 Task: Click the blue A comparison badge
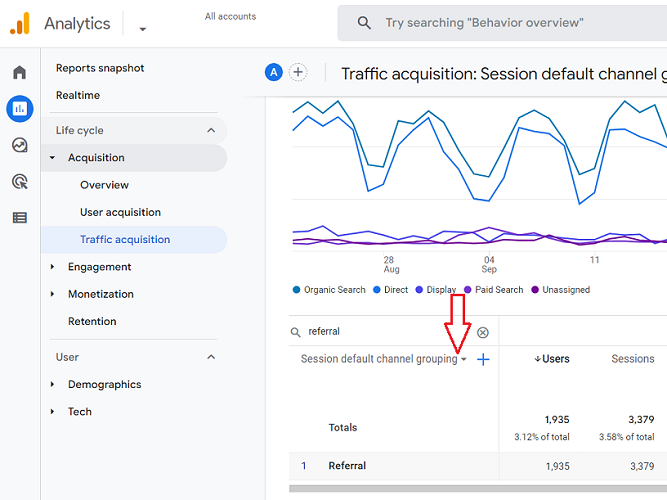[274, 72]
